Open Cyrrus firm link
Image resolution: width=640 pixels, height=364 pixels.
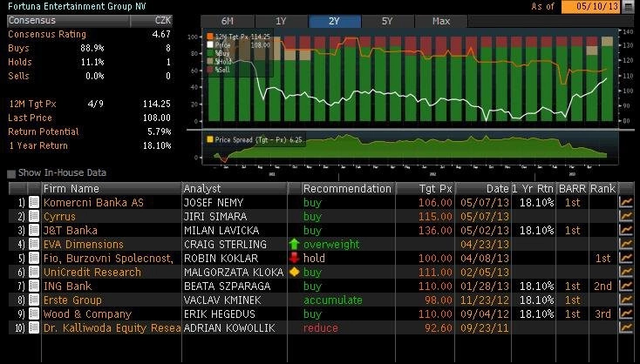coord(59,217)
